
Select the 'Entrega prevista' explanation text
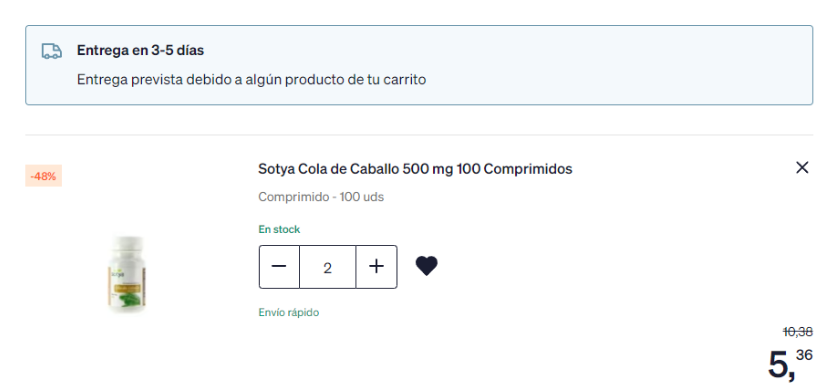point(251,79)
